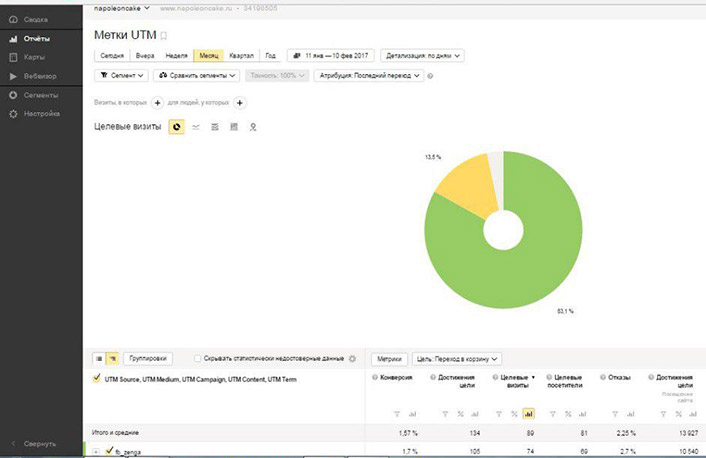Click the map chart view icon
Image resolution: width=706 pixels, height=458 pixels.
[x=252, y=127]
